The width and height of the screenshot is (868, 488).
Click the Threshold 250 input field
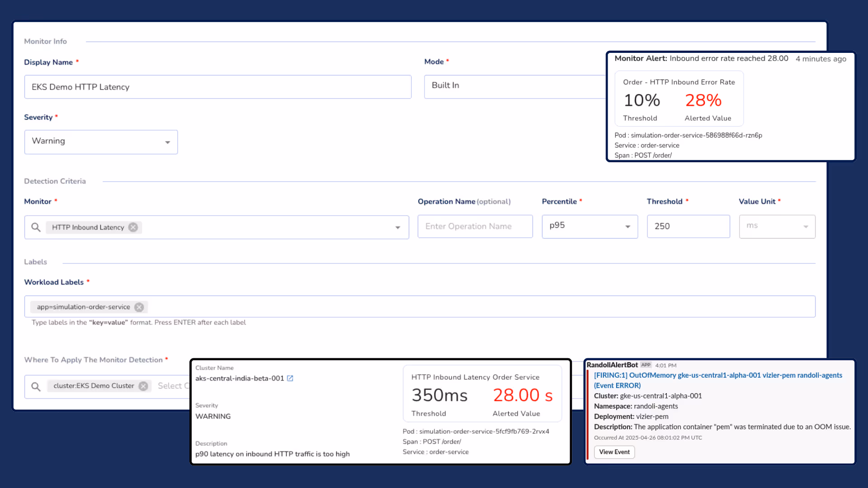point(688,226)
